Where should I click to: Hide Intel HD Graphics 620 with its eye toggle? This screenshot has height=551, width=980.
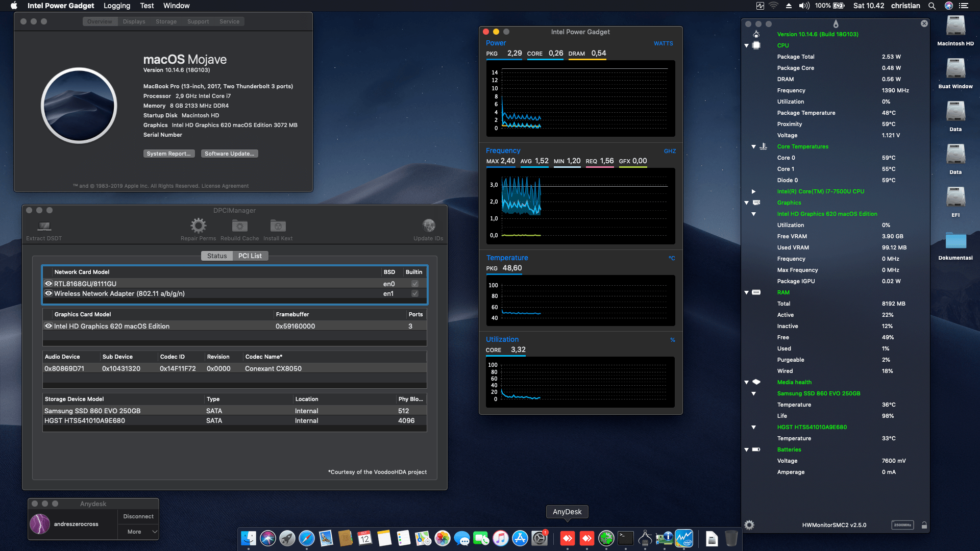click(x=48, y=325)
